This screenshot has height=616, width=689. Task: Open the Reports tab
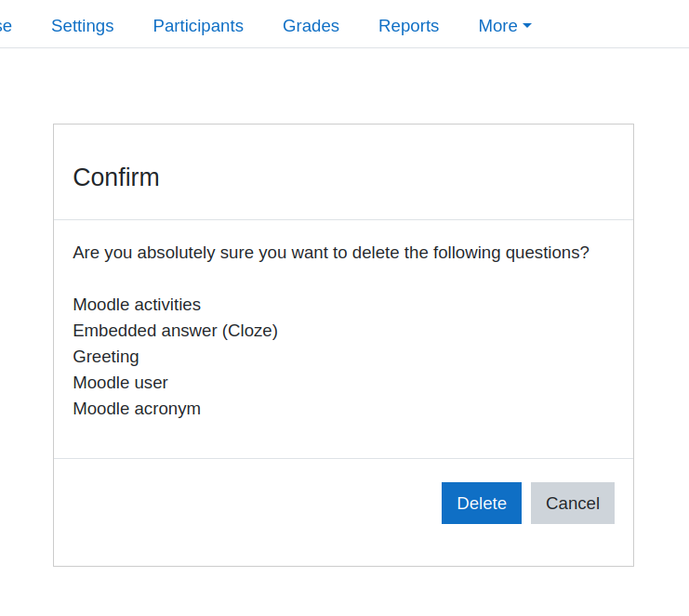click(408, 26)
